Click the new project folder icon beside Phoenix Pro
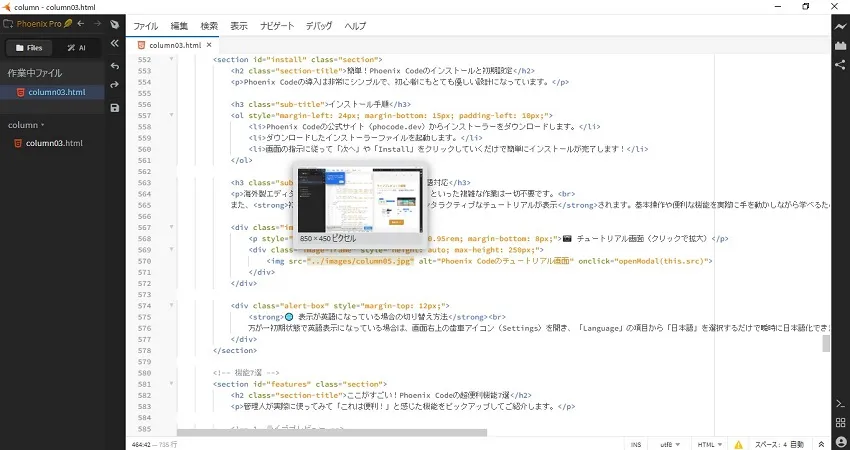This screenshot has width=850, height=450. click(x=8, y=24)
